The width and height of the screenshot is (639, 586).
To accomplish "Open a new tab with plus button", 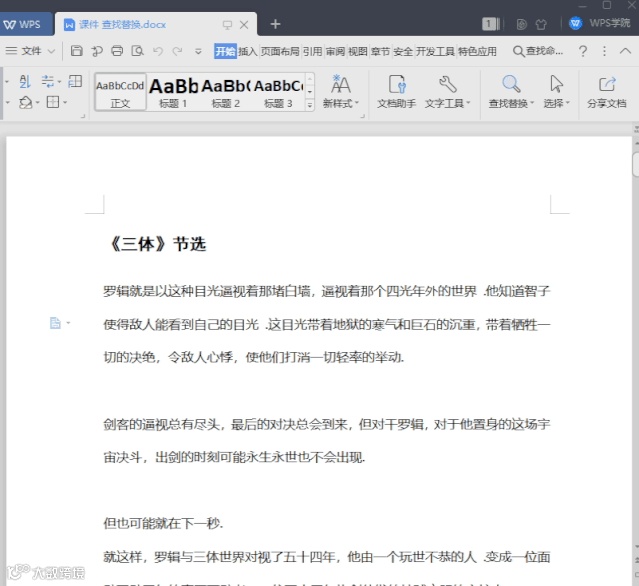I will click(x=275, y=24).
